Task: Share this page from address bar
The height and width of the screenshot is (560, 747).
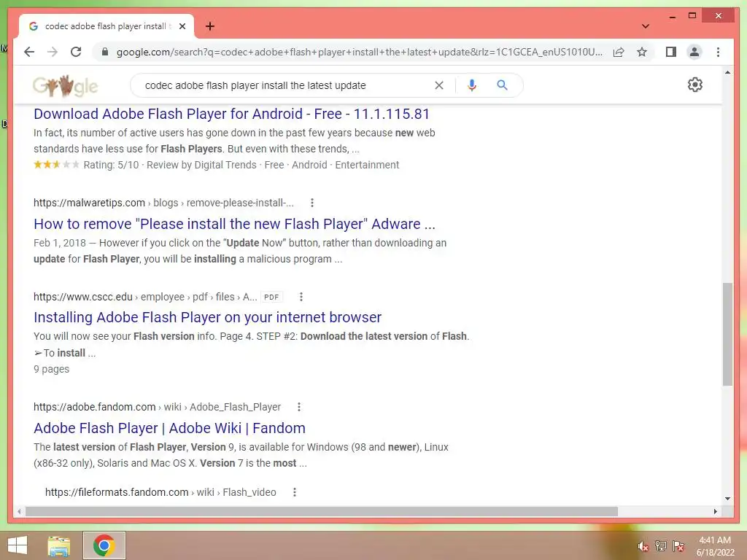Action: (x=619, y=52)
